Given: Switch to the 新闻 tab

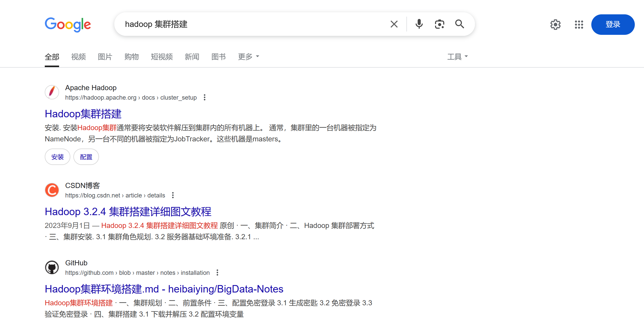Looking at the screenshot, I should (192, 57).
